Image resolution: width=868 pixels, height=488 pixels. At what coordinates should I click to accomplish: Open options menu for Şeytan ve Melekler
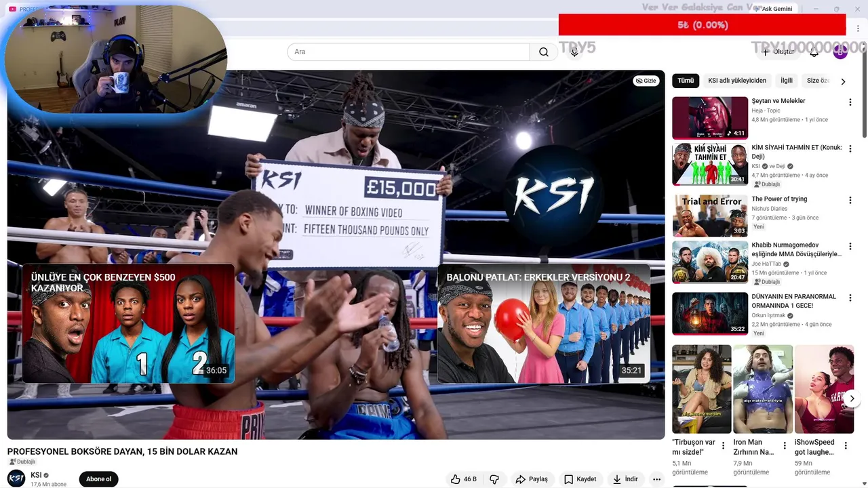point(850,102)
